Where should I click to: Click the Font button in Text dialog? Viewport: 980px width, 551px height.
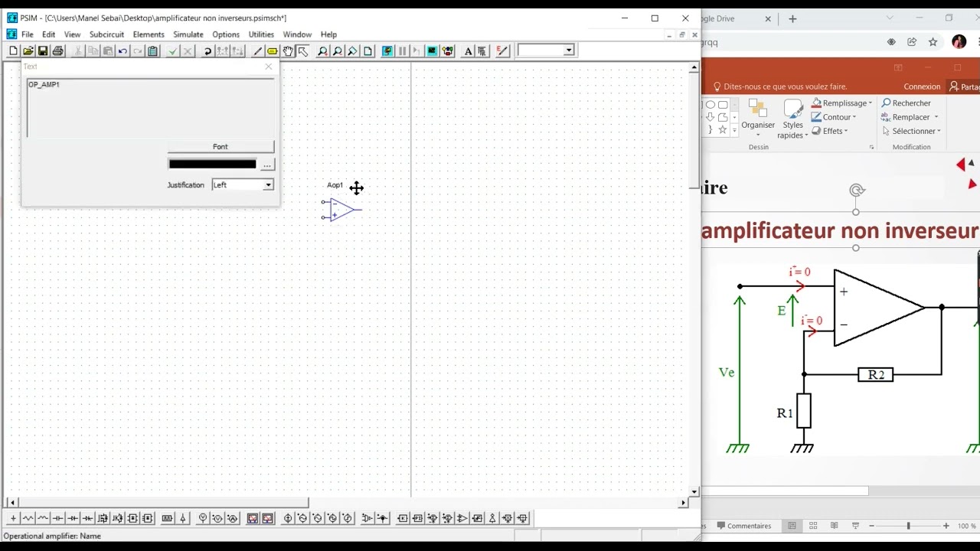220,146
